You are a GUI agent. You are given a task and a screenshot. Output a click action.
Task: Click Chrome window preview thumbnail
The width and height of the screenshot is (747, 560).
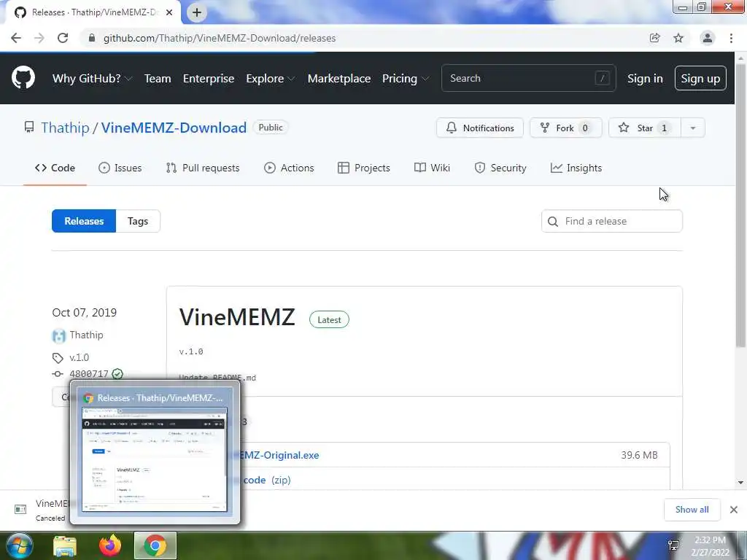pyautogui.click(x=155, y=459)
